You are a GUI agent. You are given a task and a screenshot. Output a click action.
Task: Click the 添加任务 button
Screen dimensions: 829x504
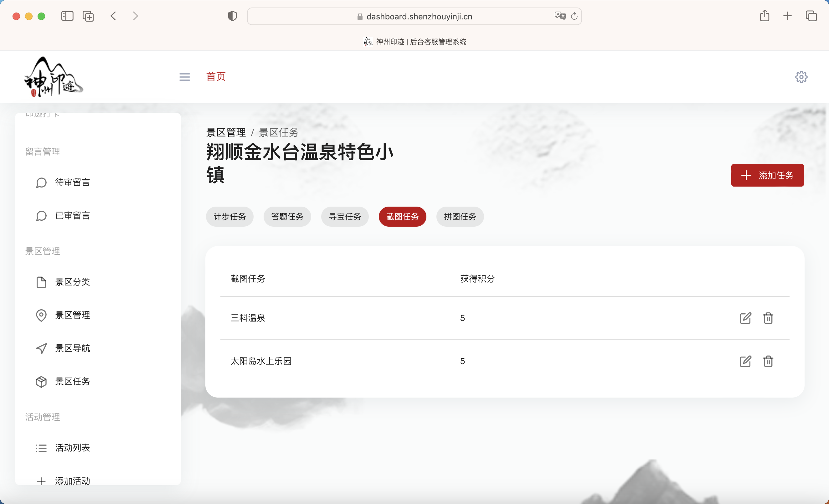767,175
